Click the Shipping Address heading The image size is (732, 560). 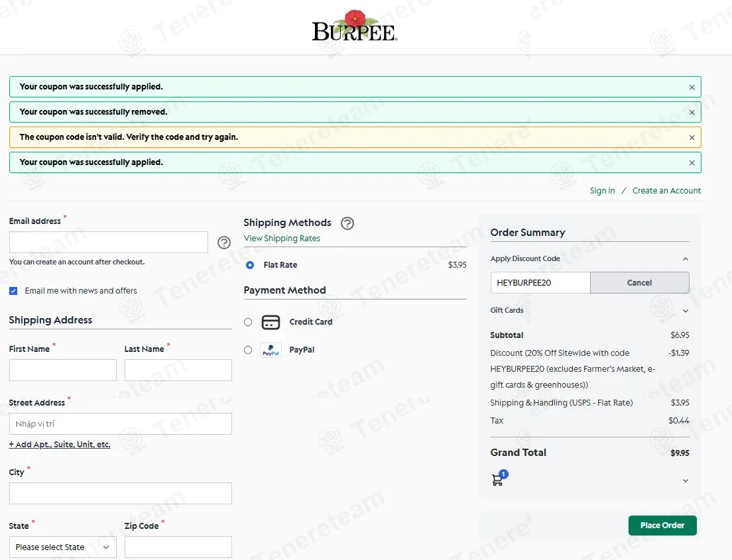click(x=50, y=320)
